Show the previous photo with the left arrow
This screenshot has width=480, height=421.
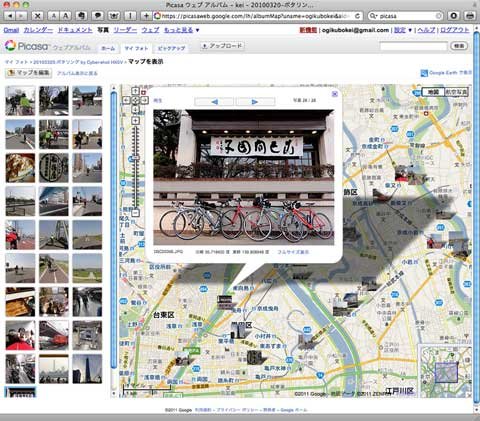coord(214,102)
